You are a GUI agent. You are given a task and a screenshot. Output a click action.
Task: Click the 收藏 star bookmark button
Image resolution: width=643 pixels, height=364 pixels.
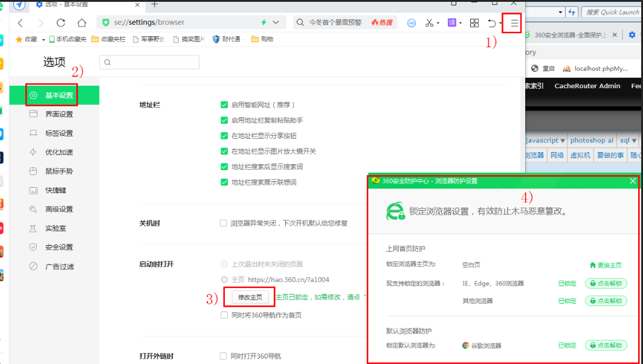pyautogui.click(x=26, y=39)
